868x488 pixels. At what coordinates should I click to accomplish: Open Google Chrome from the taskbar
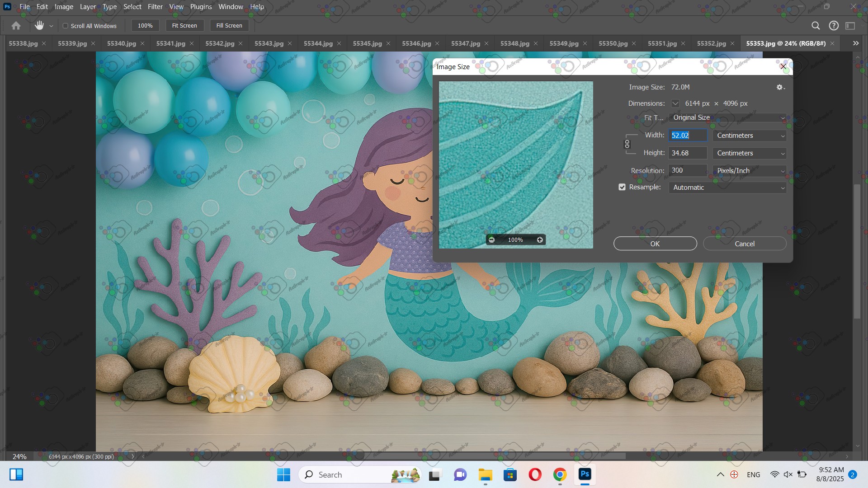pyautogui.click(x=560, y=475)
